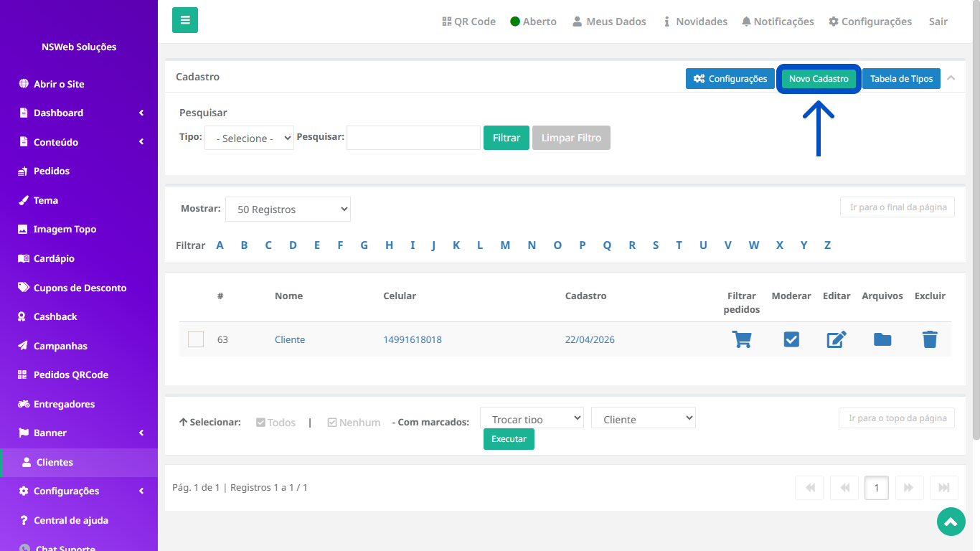The height and width of the screenshot is (551, 980).
Task: Click Ir para o topo da página
Action: coord(897,418)
